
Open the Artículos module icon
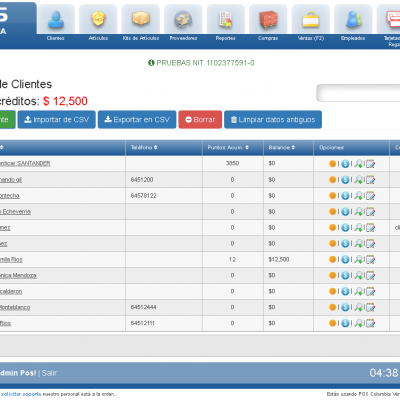[x=98, y=19]
